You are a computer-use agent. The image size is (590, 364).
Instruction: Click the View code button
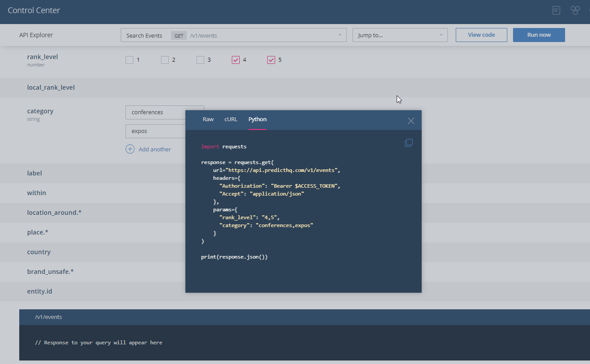click(x=482, y=35)
